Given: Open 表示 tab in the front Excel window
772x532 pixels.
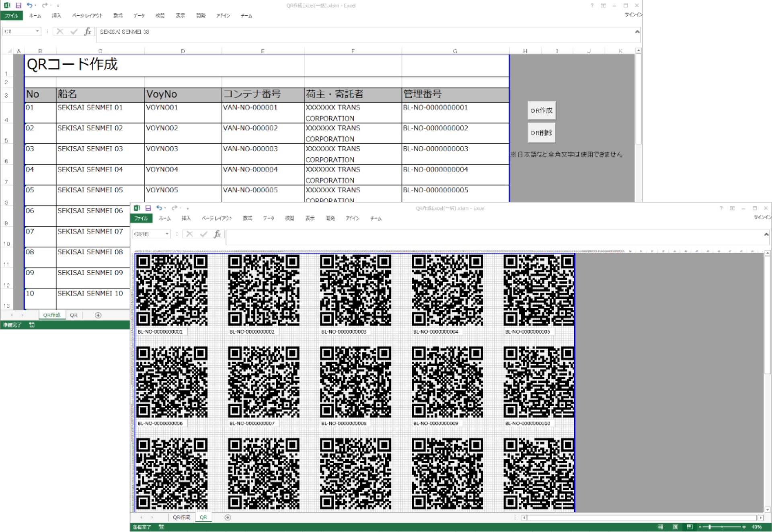Looking at the screenshot, I should (310, 218).
